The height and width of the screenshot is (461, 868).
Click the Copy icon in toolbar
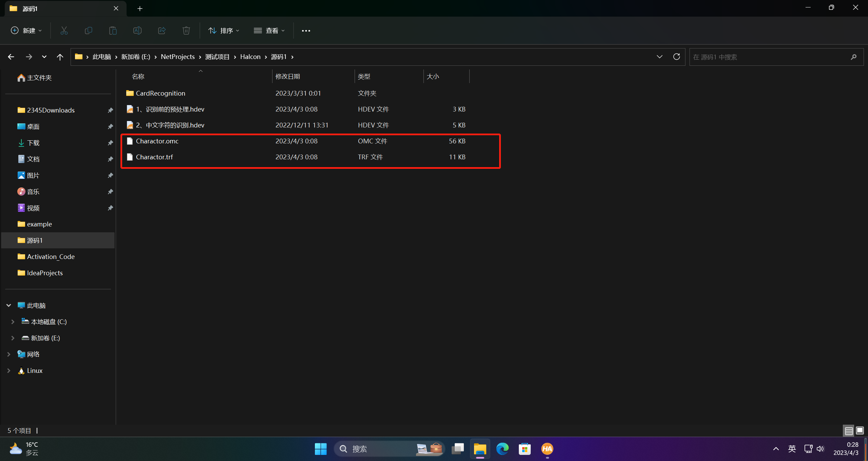click(x=88, y=31)
